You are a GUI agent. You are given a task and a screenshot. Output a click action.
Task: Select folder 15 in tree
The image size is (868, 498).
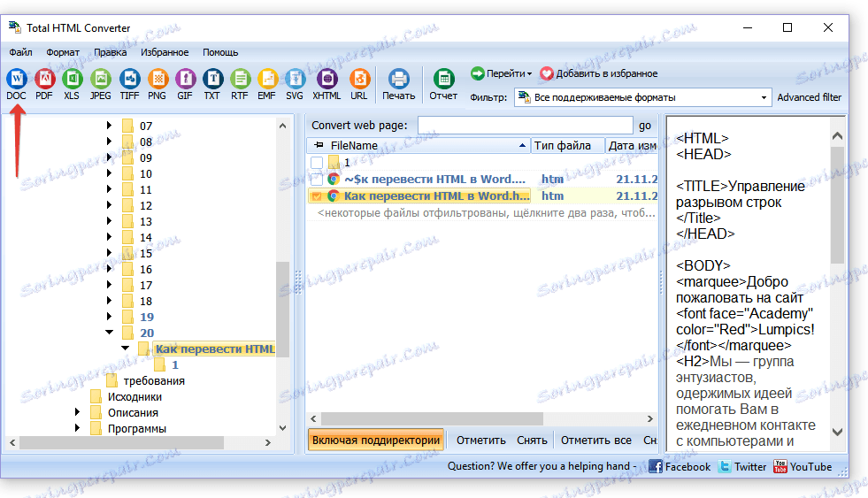[146, 254]
